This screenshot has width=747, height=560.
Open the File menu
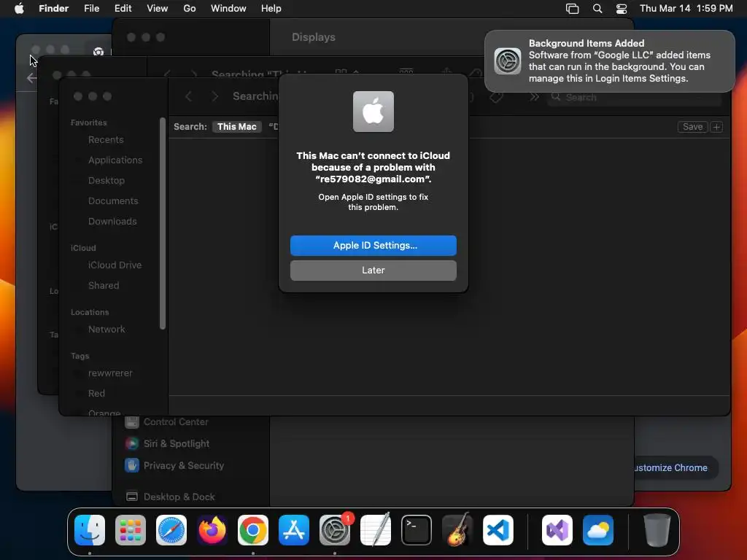(x=91, y=8)
